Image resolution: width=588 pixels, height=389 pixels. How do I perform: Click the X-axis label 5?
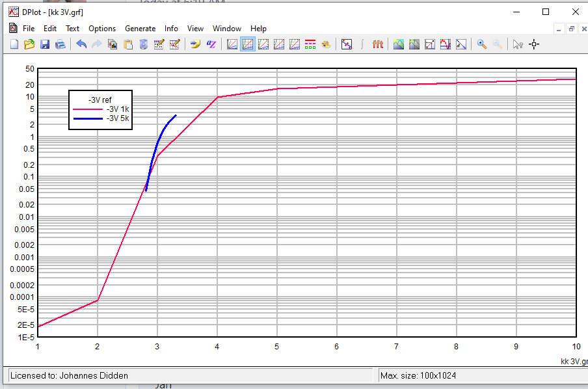coord(276,347)
